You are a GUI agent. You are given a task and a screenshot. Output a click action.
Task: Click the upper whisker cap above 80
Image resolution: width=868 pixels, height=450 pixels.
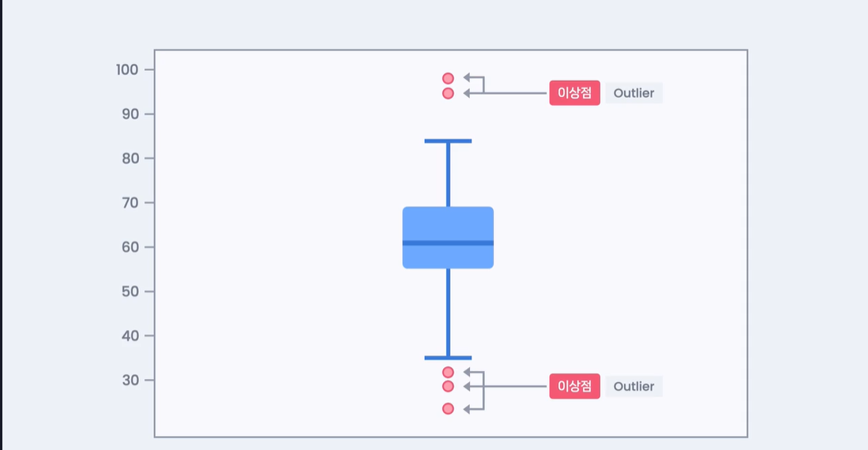coord(449,141)
